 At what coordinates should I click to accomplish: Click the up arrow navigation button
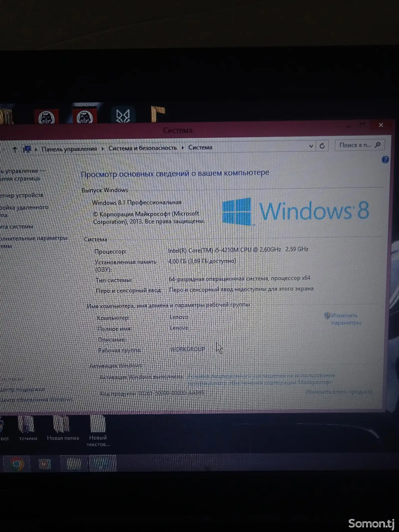click(x=15, y=149)
